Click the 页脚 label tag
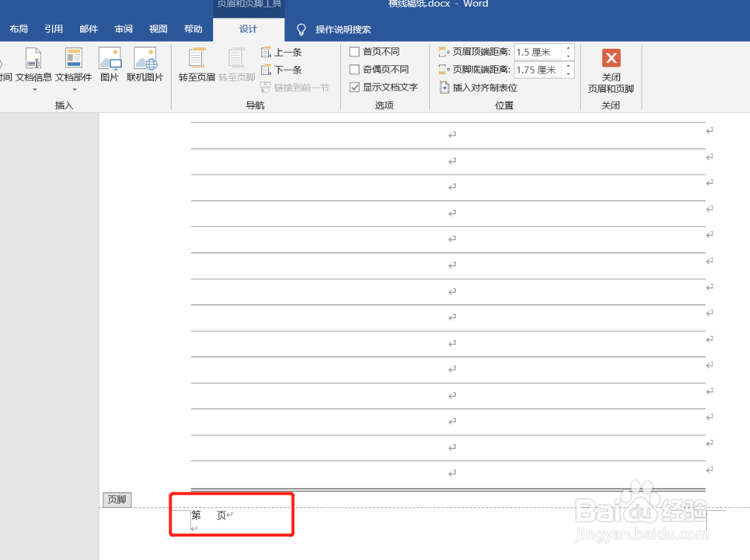This screenshot has width=750, height=560. [117, 500]
